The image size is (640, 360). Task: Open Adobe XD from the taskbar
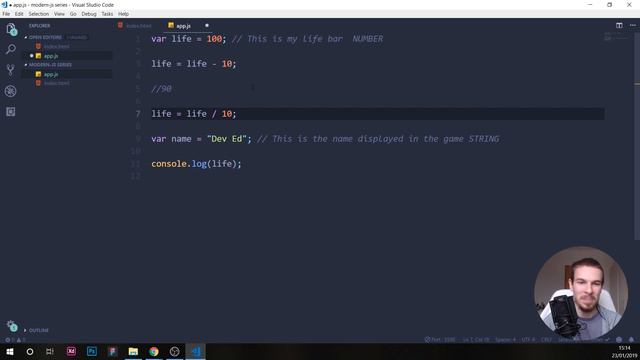(71, 351)
